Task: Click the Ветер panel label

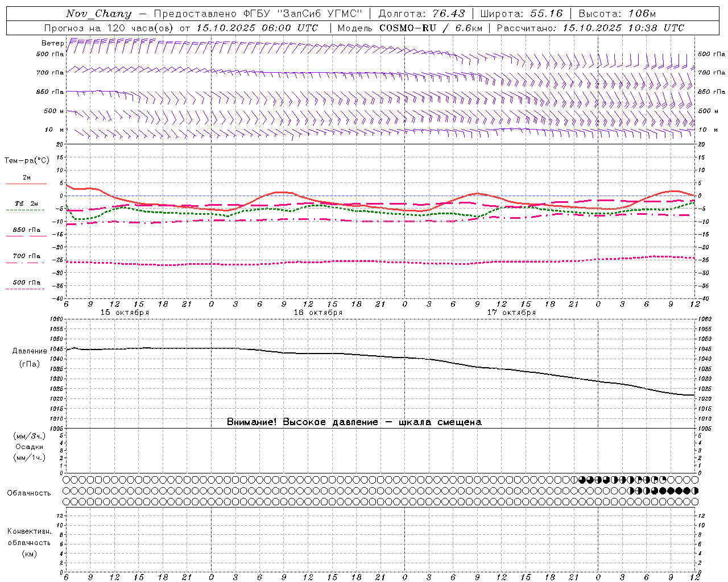Action: point(53,43)
